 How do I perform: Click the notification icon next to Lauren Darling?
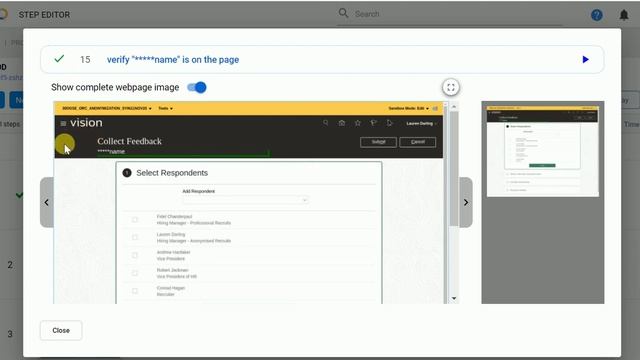tap(389, 123)
